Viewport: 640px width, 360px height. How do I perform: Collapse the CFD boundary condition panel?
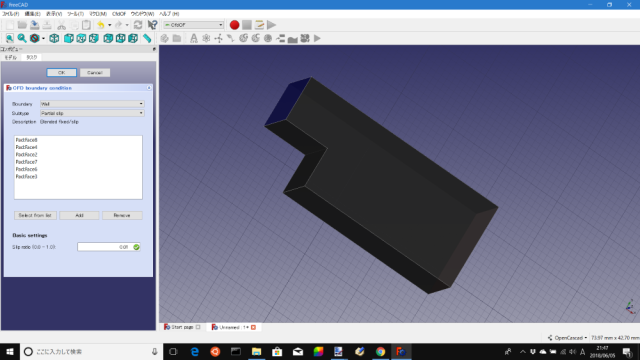(149, 88)
